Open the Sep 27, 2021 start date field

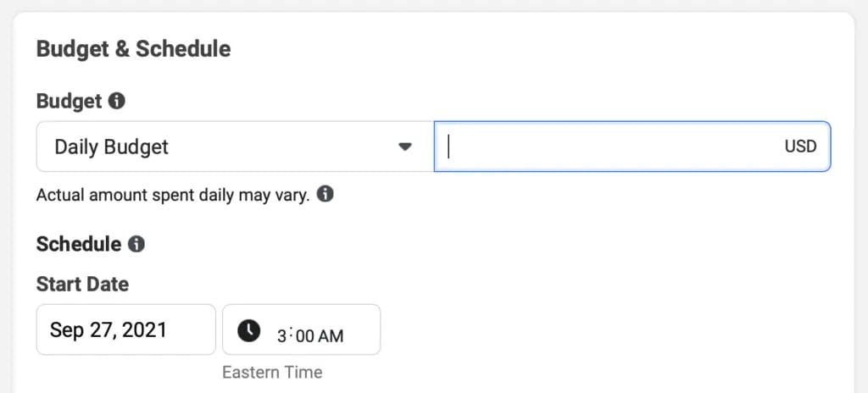[x=125, y=329]
